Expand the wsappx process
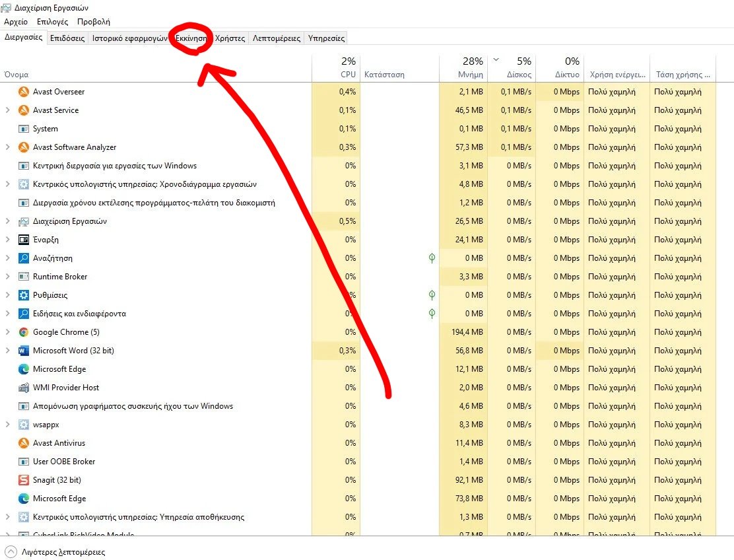 7,425
